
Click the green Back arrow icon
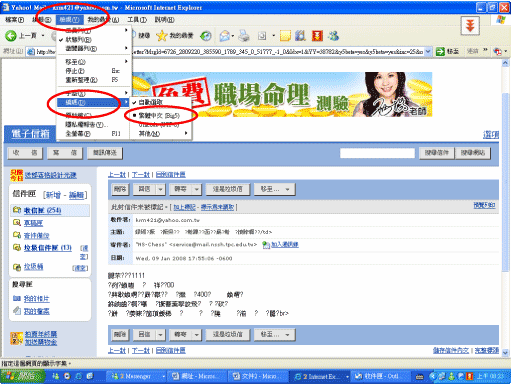coord(10,36)
